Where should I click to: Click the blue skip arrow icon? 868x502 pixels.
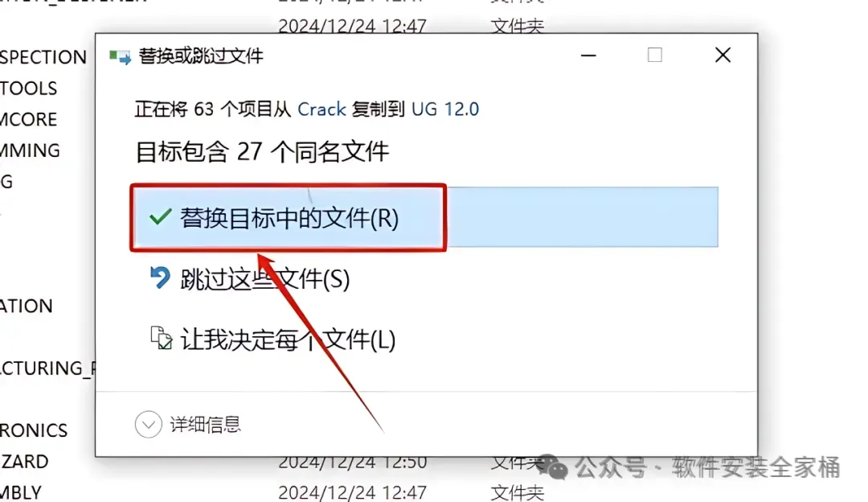tap(160, 277)
